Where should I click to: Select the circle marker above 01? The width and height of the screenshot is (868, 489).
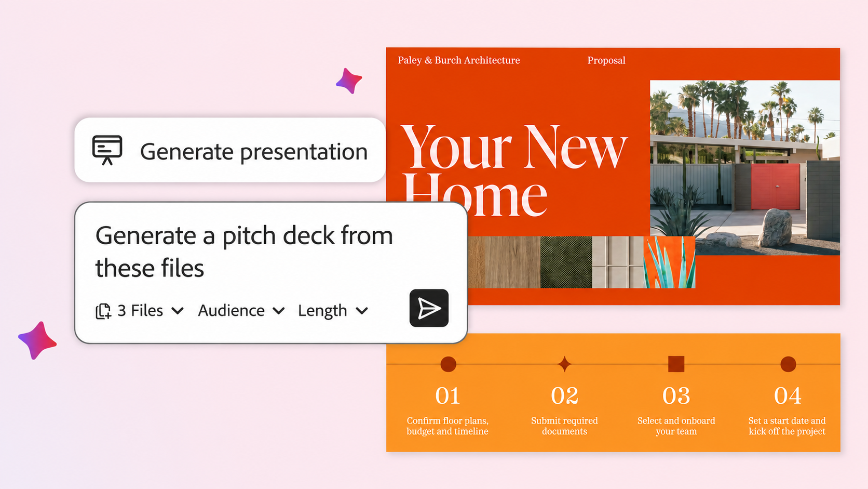point(448,364)
